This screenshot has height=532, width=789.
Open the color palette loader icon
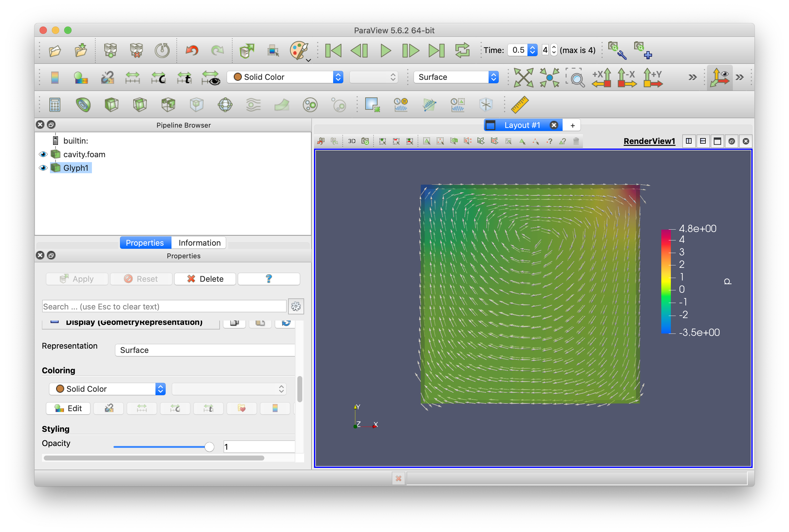pos(299,51)
